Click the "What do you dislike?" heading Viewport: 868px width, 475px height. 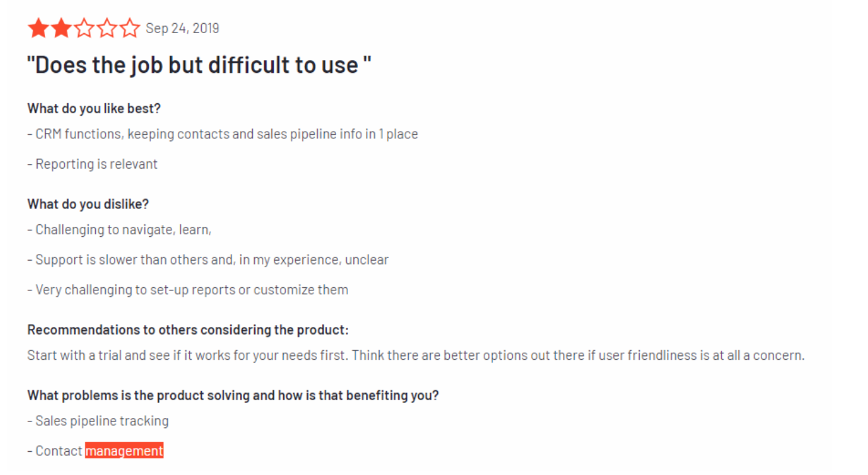coord(88,204)
